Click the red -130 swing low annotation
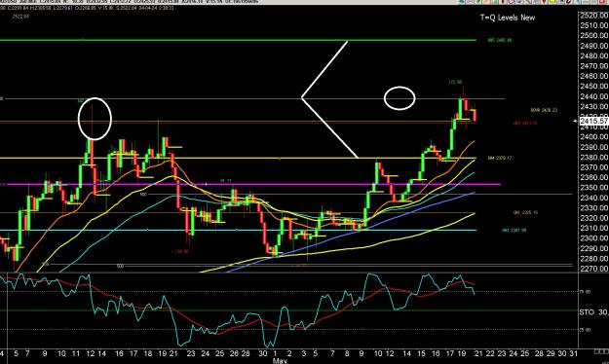Image resolution: width=609 pixels, height=364 pixels. 180,251
